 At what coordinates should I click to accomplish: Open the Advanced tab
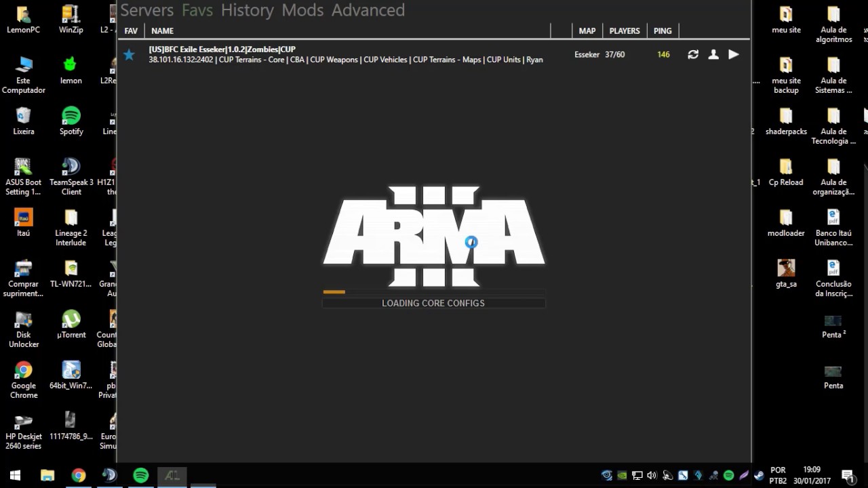[368, 10]
